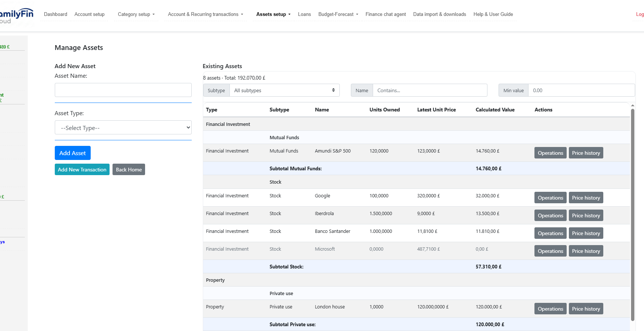Click the assets table vertical scrollbar
644x331 pixels.
click(633, 215)
